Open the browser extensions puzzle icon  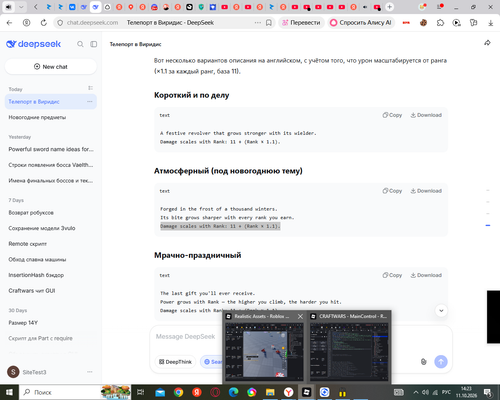440,23
